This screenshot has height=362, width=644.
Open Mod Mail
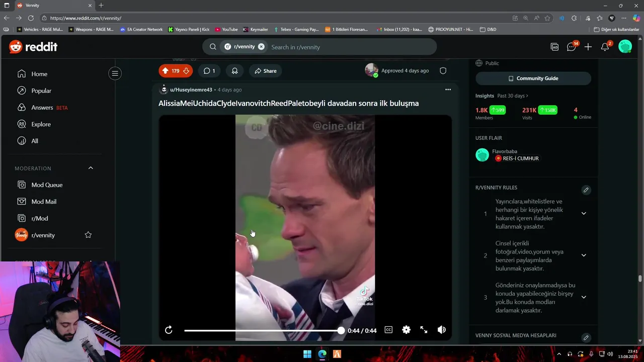[44, 202]
